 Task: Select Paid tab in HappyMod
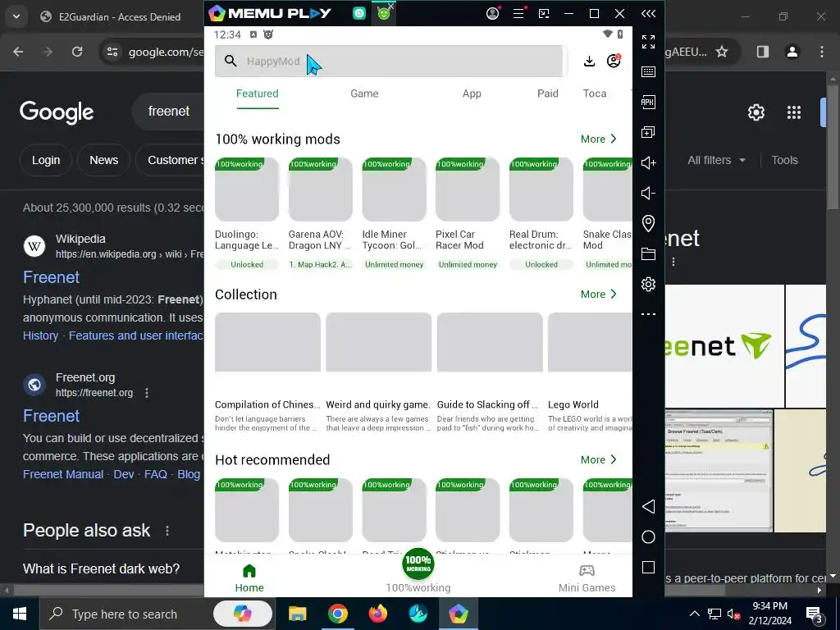tap(547, 94)
